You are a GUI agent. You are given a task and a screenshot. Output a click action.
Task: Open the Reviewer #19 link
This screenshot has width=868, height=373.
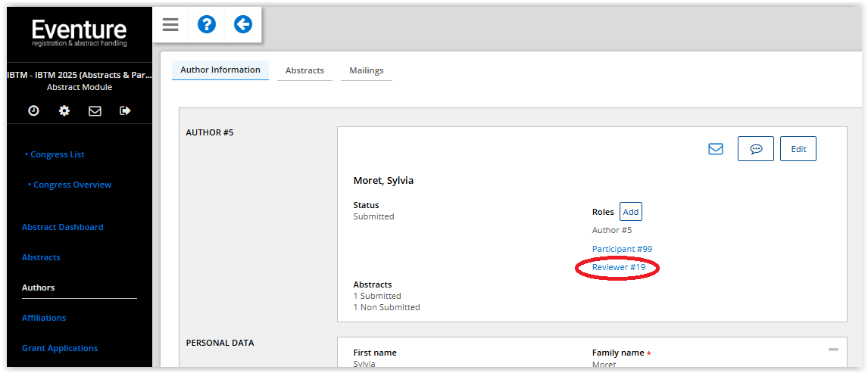618,267
